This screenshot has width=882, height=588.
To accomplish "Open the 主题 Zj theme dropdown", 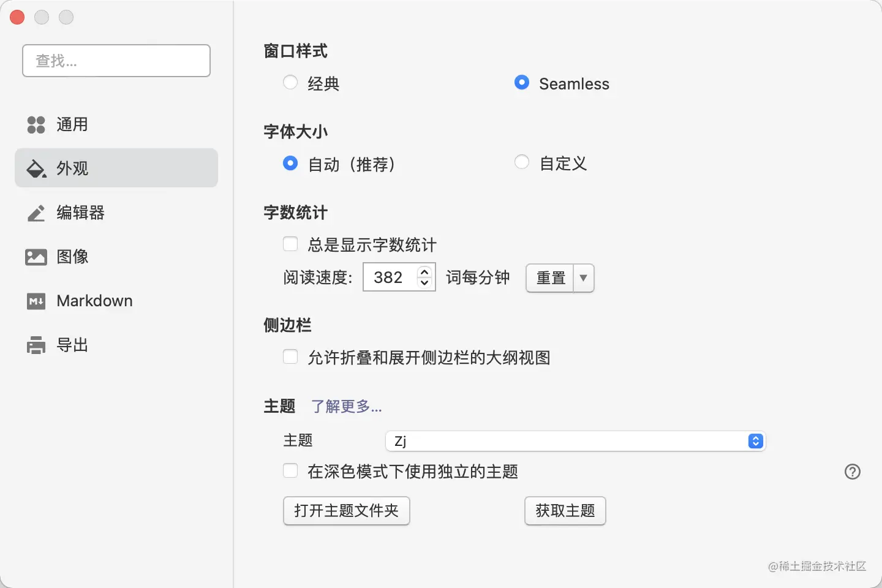I will pos(575,441).
